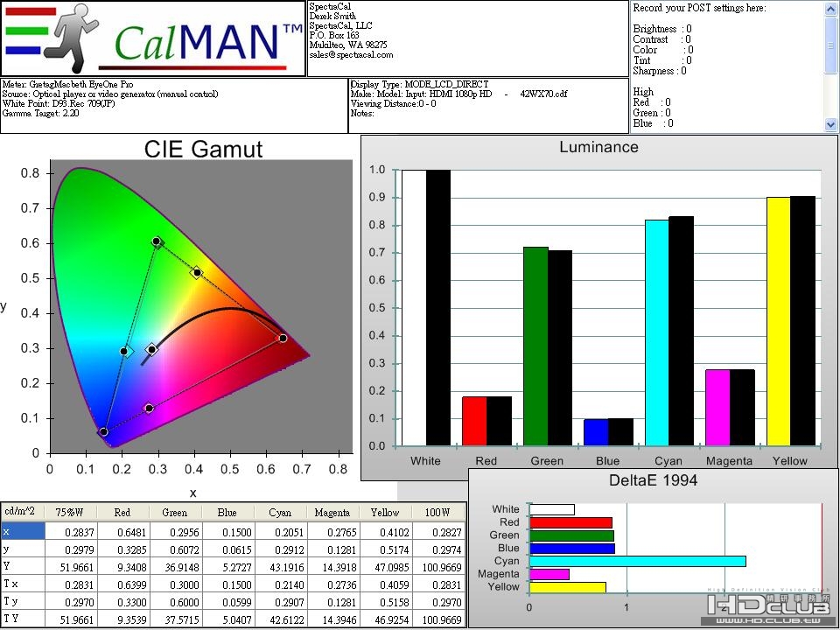Viewport: 840px width, 630px height.
Task: Select the highlighted x row header cell
Action: click(x=23, y=531)
